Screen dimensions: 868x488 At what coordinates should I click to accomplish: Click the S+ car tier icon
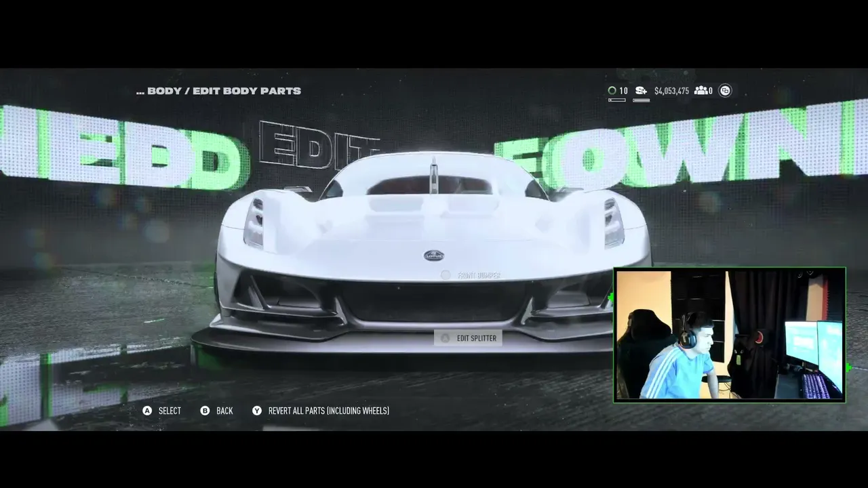[x=641, y=91]
